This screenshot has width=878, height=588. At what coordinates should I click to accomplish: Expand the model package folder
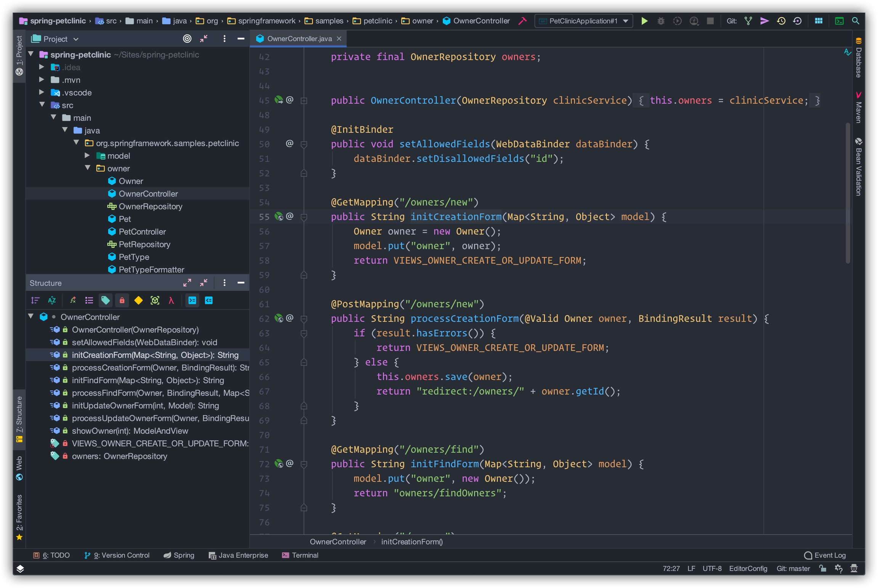click(87, 155)
